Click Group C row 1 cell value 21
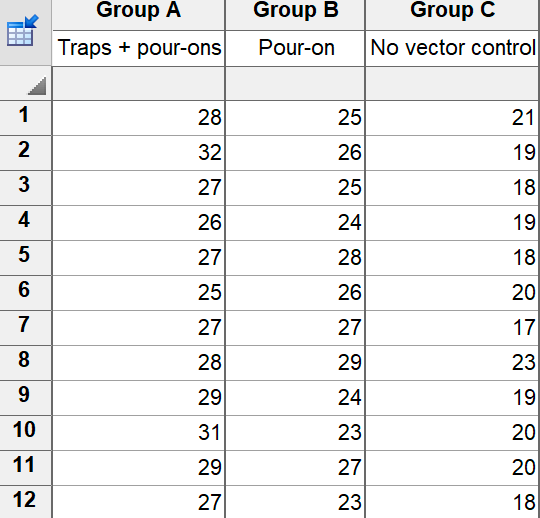Screen dimensions: 540x518 click(452, 117)
